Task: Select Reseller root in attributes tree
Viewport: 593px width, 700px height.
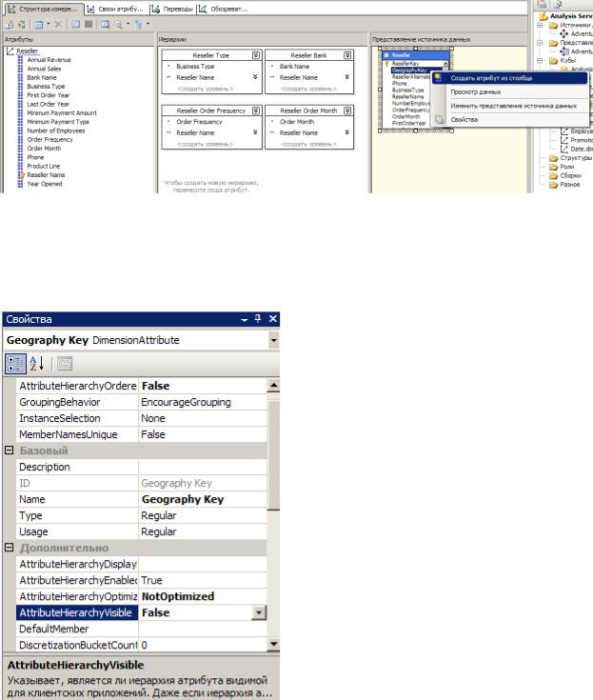Action: pos(28,50)
